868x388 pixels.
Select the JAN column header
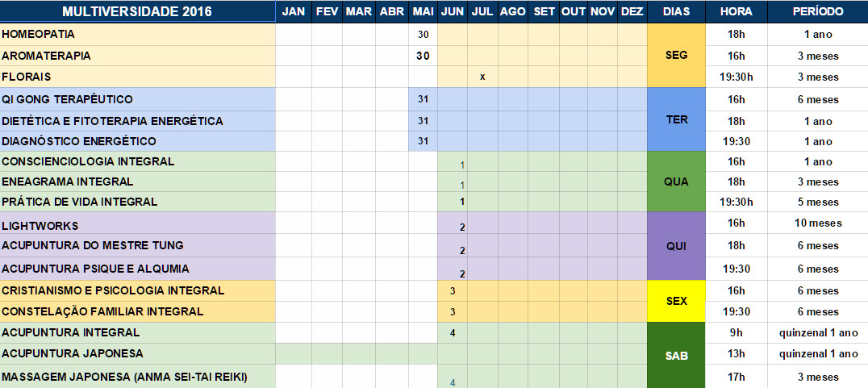click(x=294, y=11)
